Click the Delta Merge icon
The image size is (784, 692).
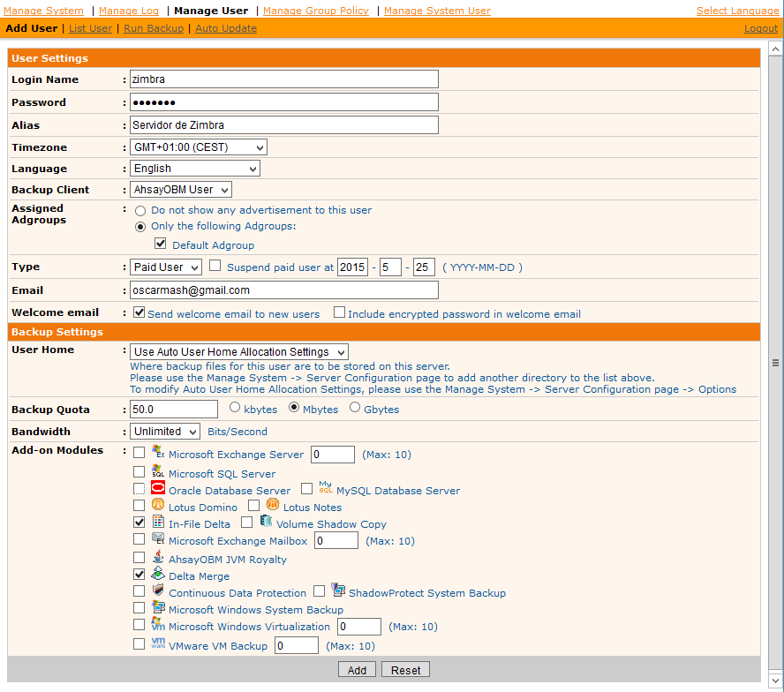pyautogui.click(x=158, y=574)
